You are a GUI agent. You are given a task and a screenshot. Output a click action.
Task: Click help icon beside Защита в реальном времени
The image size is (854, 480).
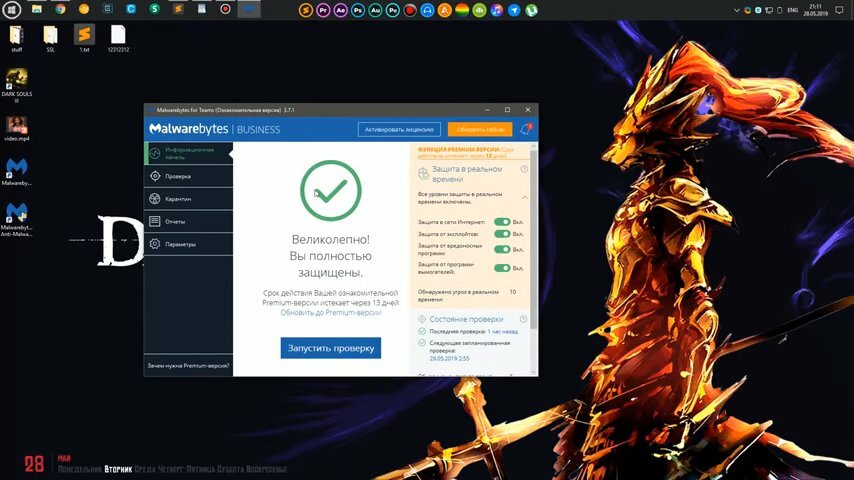point(524,169)
